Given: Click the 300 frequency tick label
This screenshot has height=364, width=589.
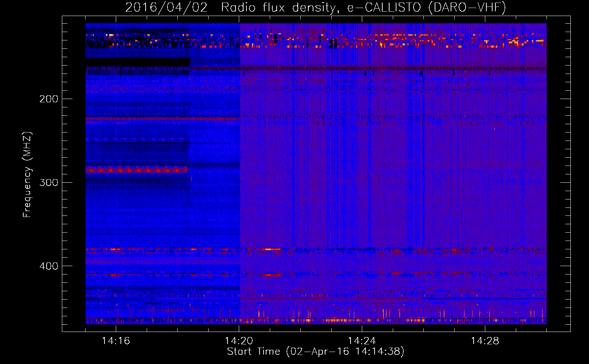Looking at the screenshot, I should coord(49,182).
